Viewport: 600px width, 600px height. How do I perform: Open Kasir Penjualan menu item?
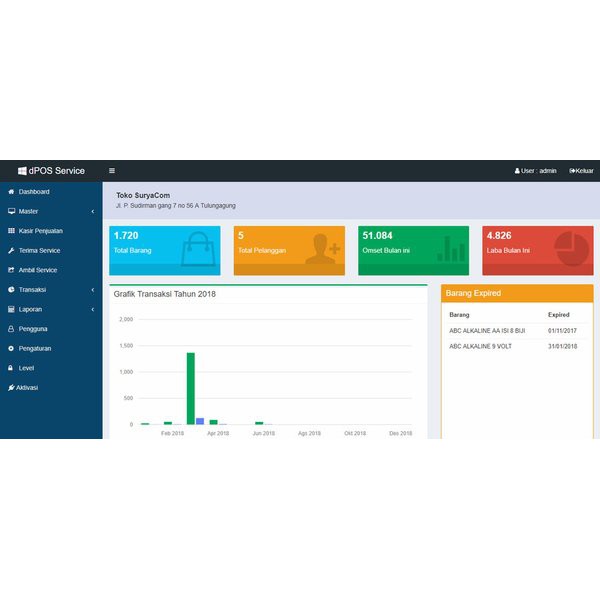[x=51, y=231]
